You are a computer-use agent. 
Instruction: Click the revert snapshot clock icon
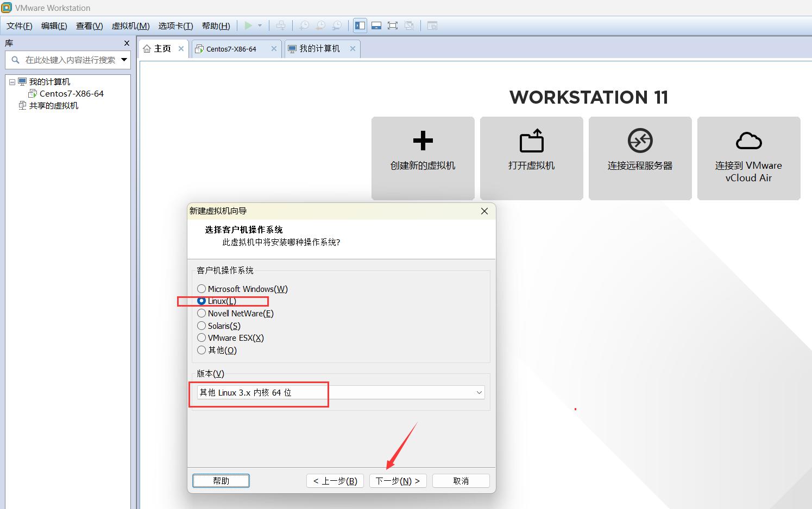pos(320,26)
